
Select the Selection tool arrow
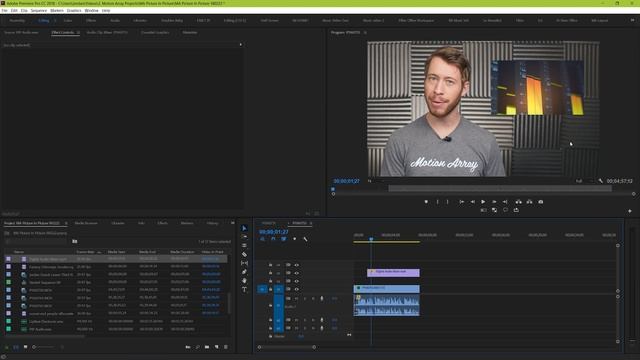coord(244,228)
